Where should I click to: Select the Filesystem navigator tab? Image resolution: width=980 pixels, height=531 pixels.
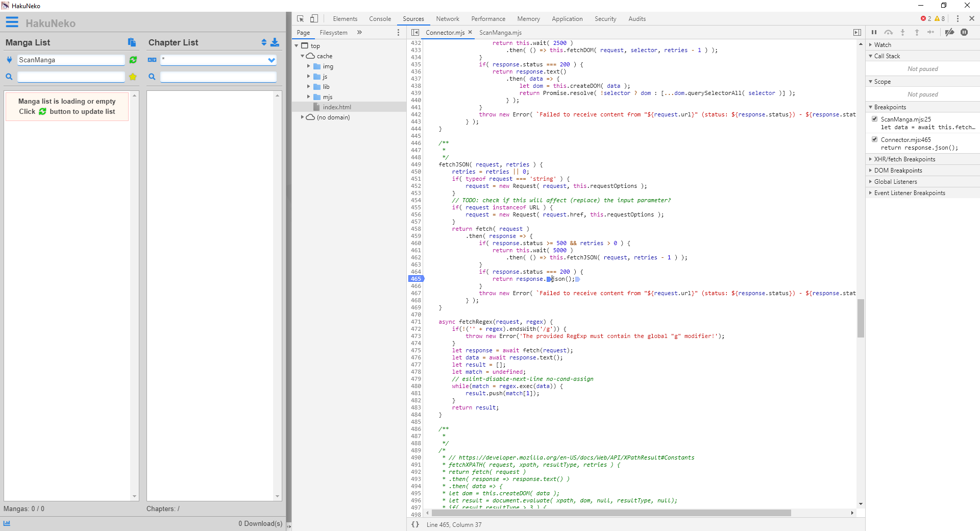click(x=333, y=33)
